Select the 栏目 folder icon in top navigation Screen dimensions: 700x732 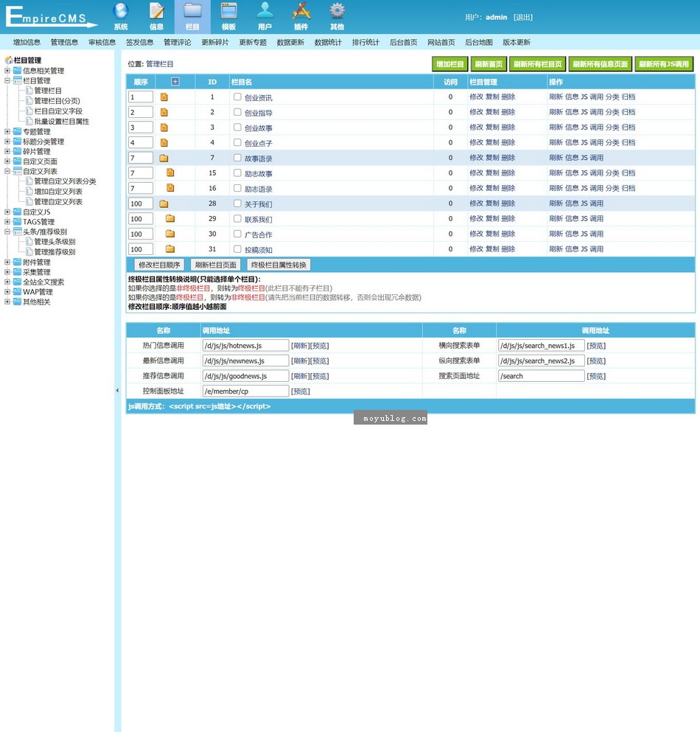(x=192, y=11)
